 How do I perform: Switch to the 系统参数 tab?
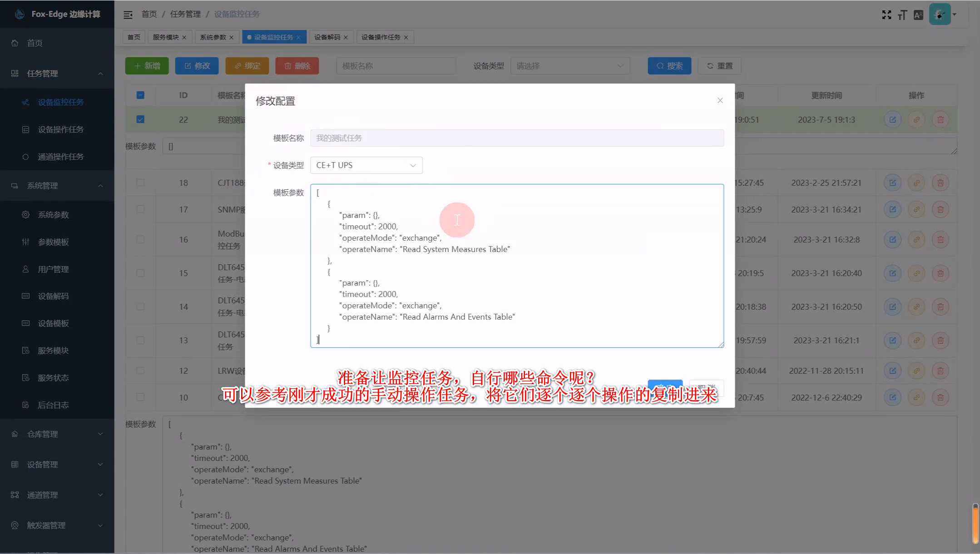click(217, 37)
